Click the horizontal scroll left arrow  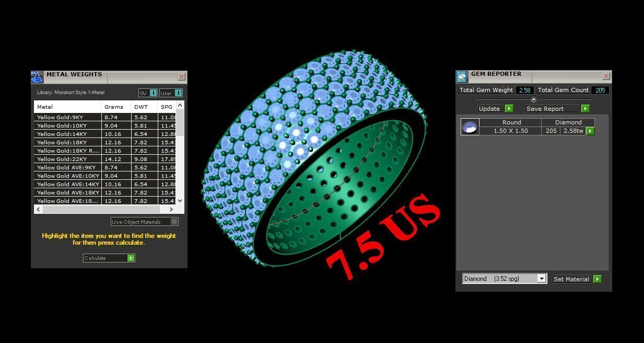(x=39, y=209)
